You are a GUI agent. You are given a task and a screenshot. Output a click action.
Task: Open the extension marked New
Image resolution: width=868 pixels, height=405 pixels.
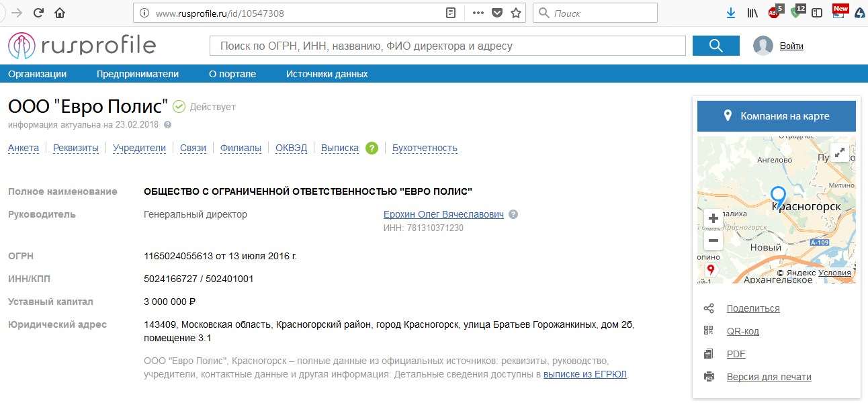pyautogui.click(x=840, y=11)
